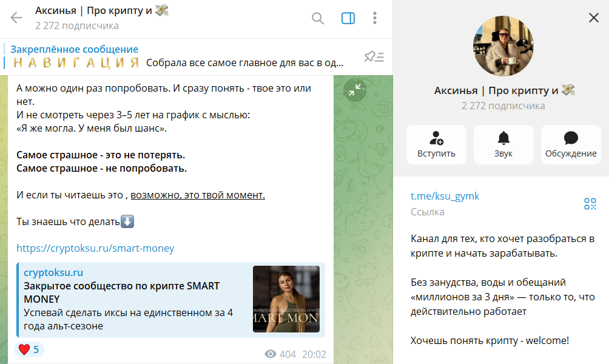609x364 pixels.
Task: Open the Обсуждение discussion chat
Action: pyautogui.click(x=571, y=144)
